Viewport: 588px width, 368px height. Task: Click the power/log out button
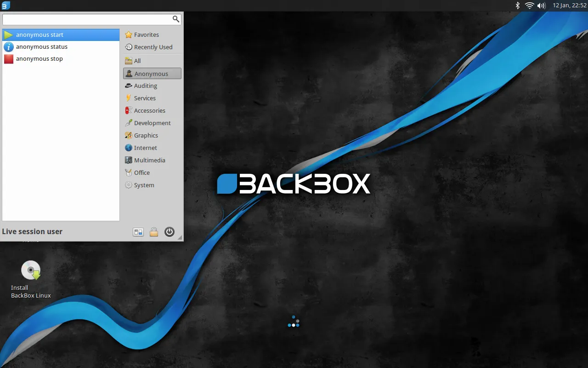point(170,232)
